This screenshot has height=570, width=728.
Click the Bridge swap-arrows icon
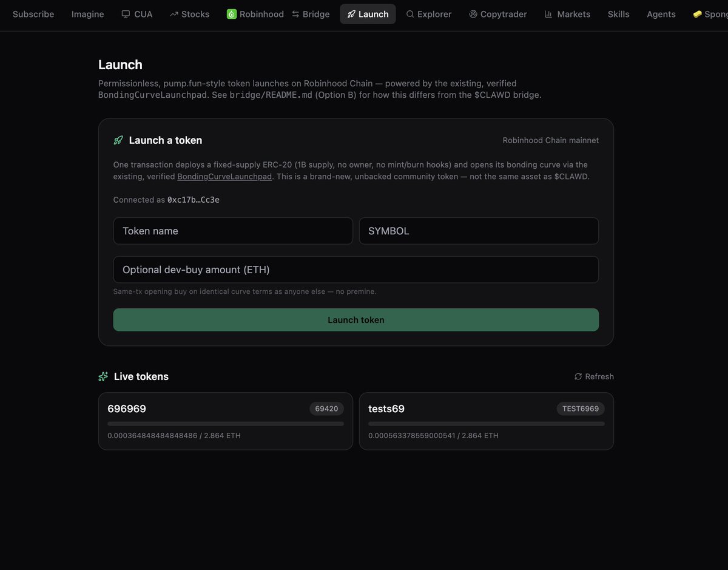click(295, 14)
